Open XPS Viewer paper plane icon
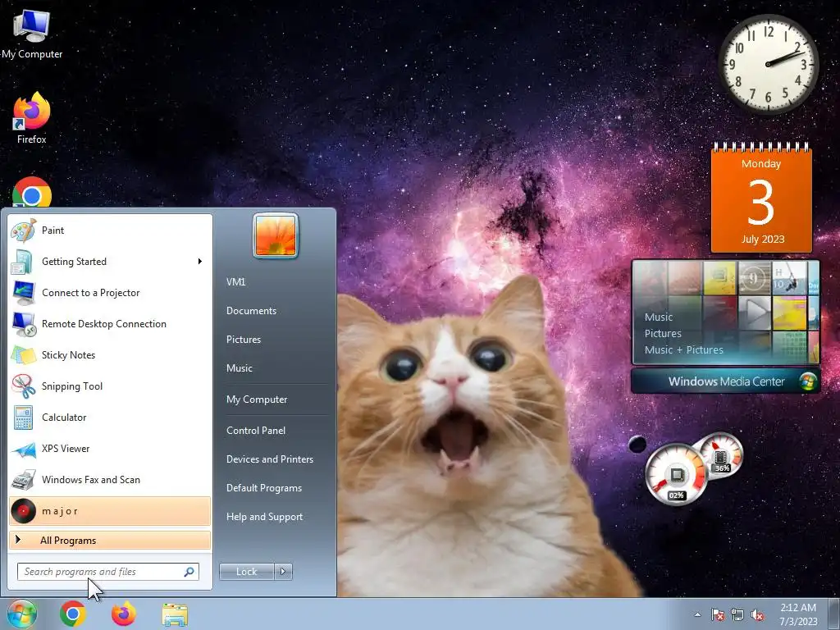This screenshot has width=840, height=630. coord(24,449)
